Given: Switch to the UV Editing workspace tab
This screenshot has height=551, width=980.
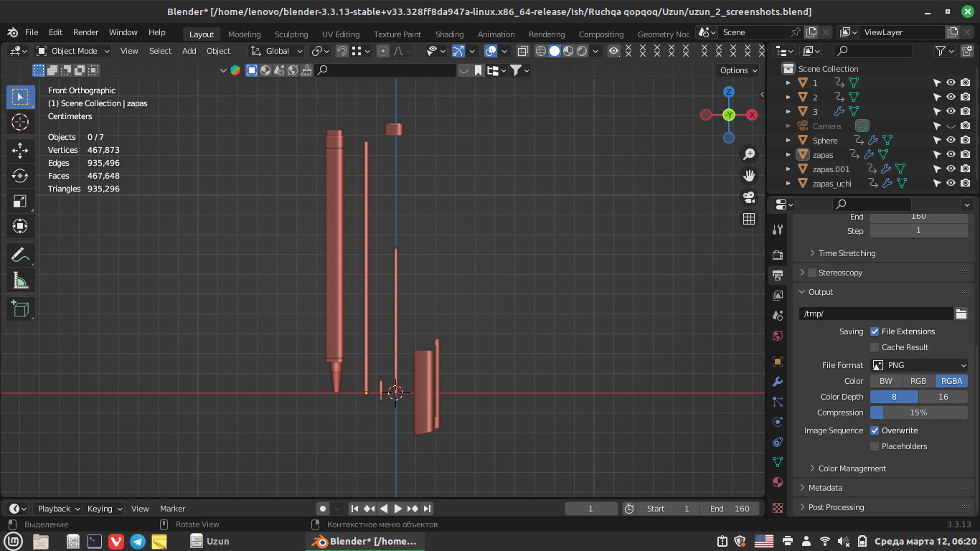Looking at the screenshot, I should tap(341, 34).
